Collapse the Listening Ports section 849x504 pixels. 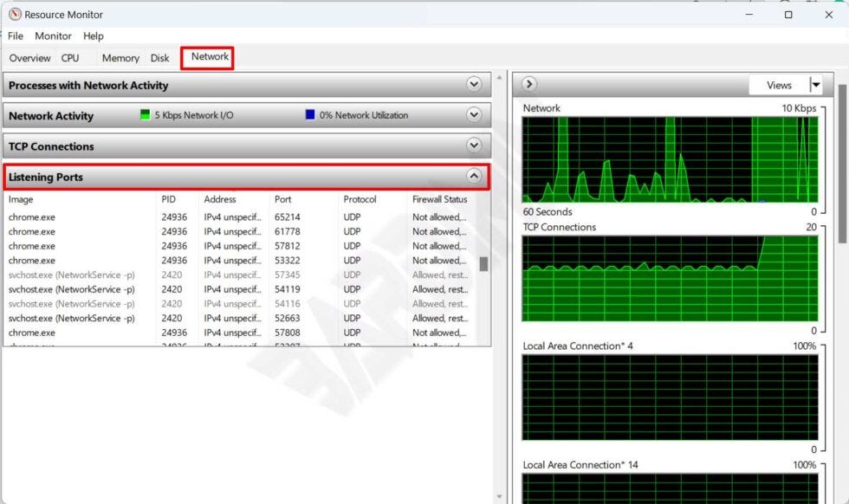[475, 177]
